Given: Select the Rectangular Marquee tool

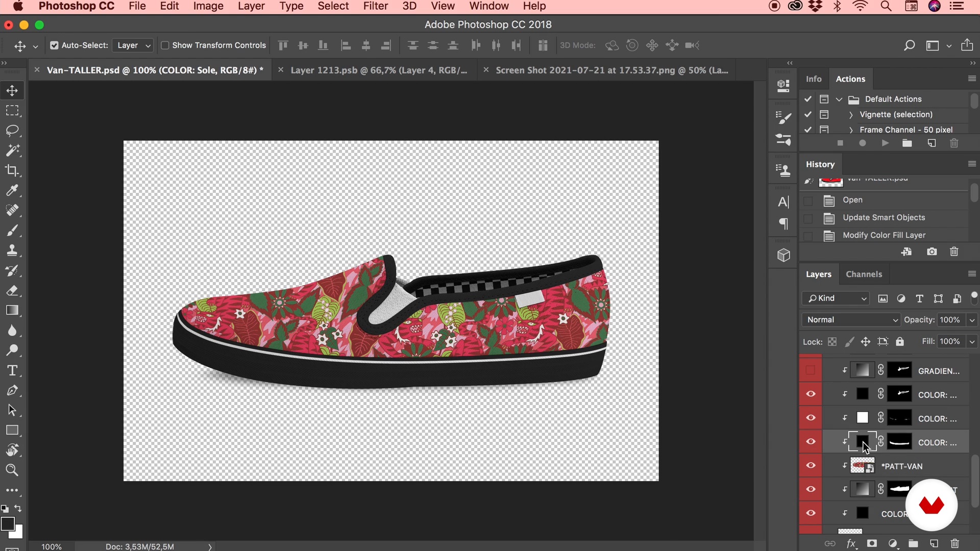Looking at the screenshot, I should (12, 110).
